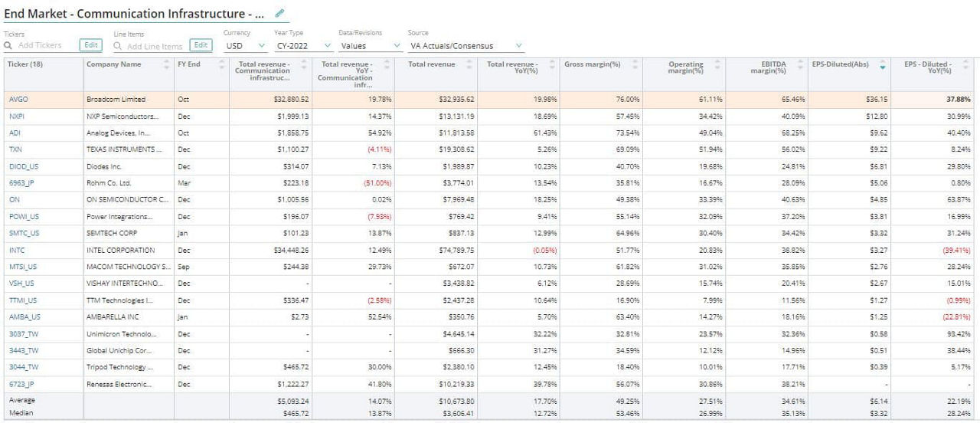The width and height of the screenshot is (980, 423).
Task: Click the (51.00%) YoY cell for Rohm
Action: click(354, 183)
